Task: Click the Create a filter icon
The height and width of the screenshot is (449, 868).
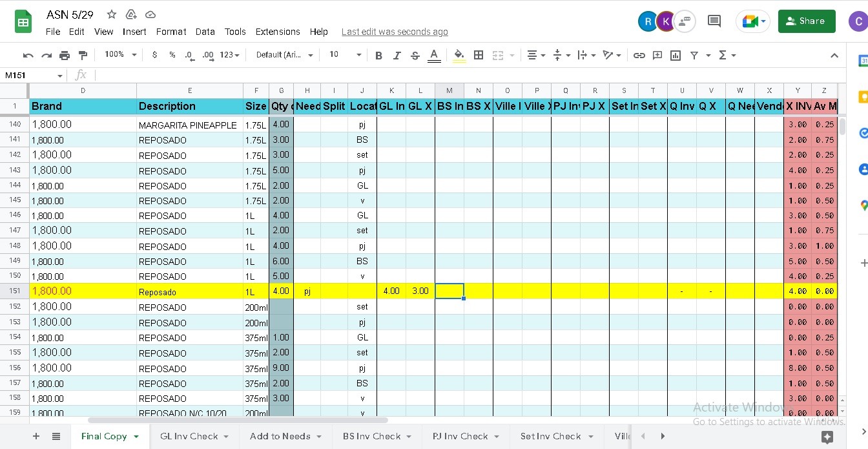Action: coord(694,56)
